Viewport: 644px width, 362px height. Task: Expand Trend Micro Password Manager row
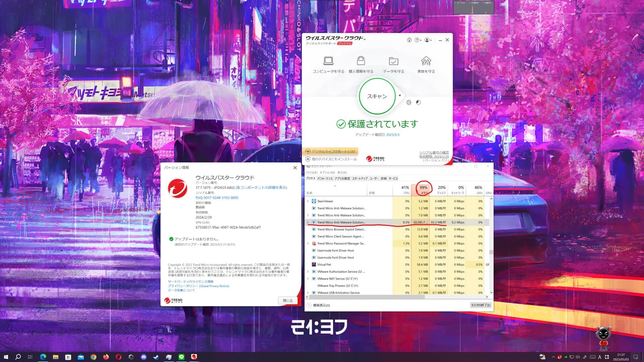(x=308, y=243)
